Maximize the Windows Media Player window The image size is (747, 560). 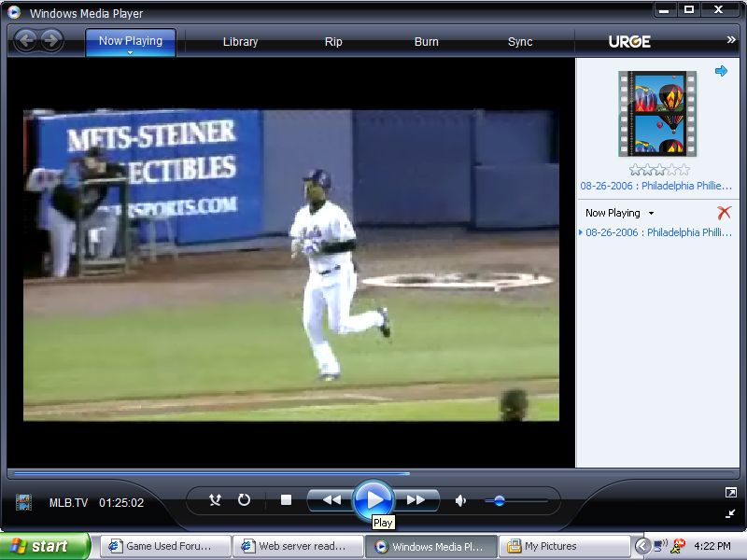pyautogui.click(x=689, y=10)
